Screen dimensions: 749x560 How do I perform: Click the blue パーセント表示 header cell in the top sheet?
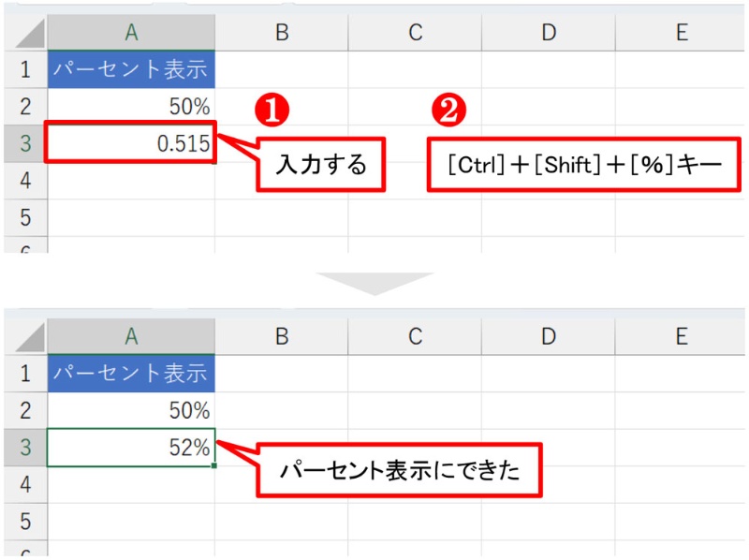[x=129, y=68]
